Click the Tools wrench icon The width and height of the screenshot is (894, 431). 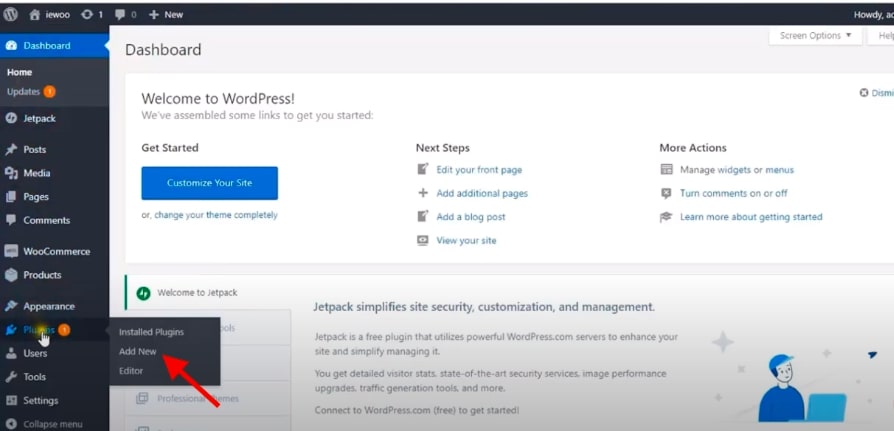coord(11,377)
